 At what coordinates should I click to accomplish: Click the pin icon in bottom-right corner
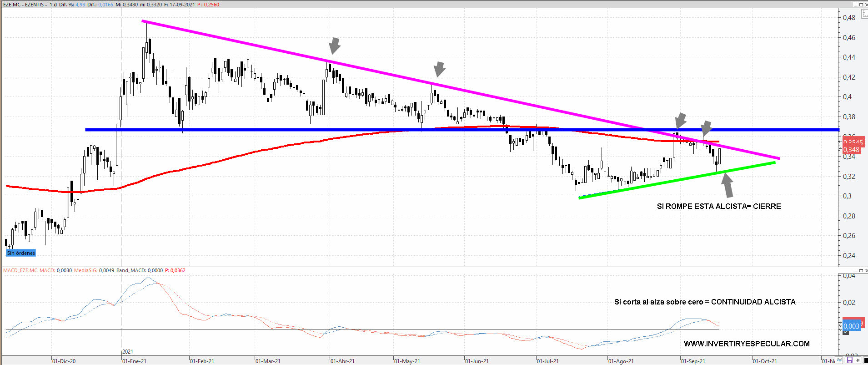[857, 361]
